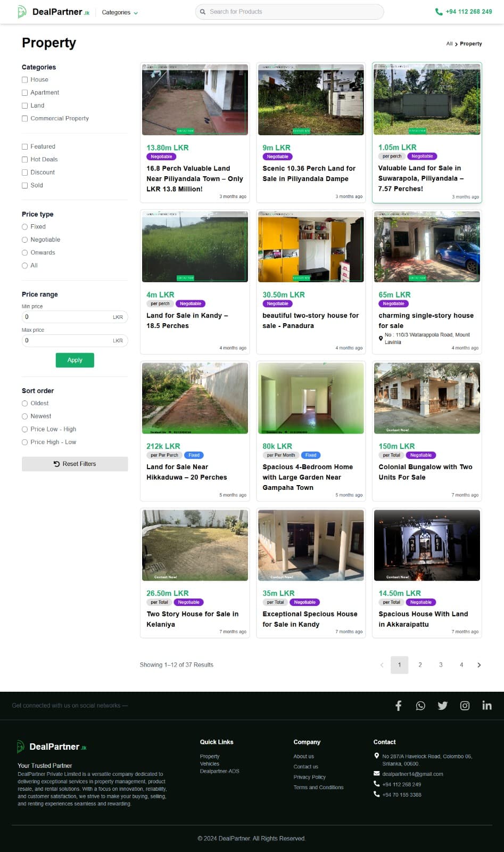Click the green Apply button
504x852 pixels.
pyautogui.click(x=75, y=361)
